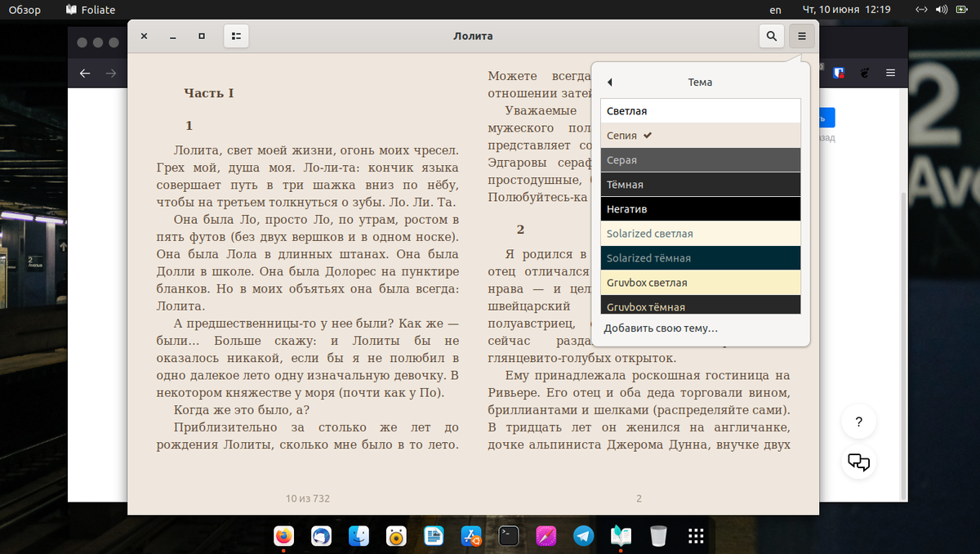This screenshot has height=554, width=980.
Task: Click forward arrow in the browser window
Action: 110,73
